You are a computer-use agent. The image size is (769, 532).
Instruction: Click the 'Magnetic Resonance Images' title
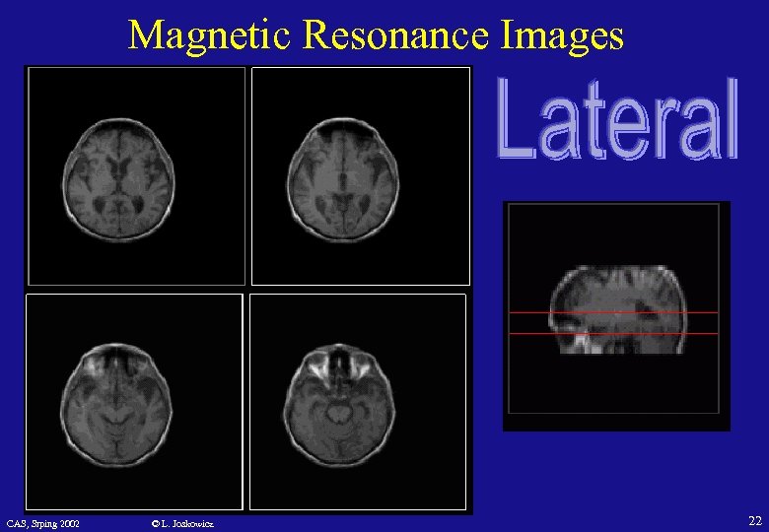coord(376,36)
